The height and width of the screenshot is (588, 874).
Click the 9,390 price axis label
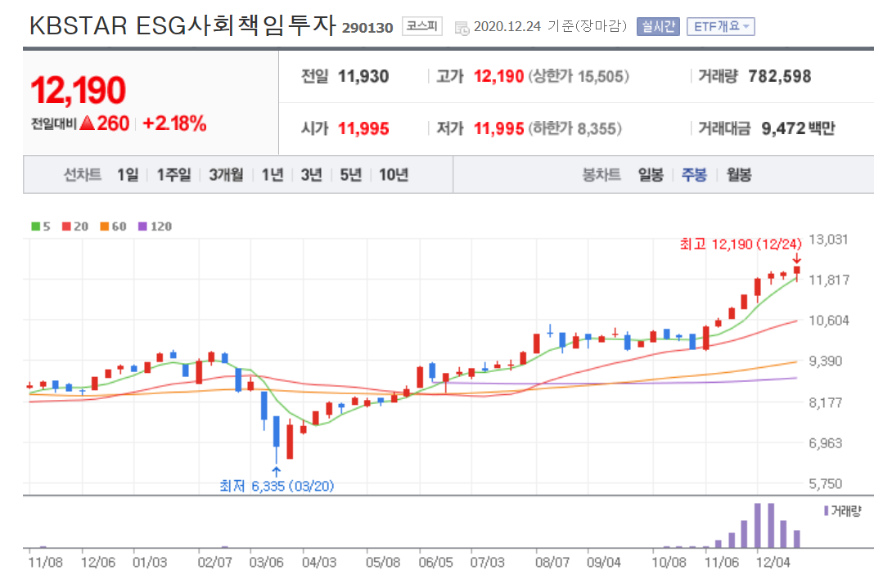pos(826,361)
